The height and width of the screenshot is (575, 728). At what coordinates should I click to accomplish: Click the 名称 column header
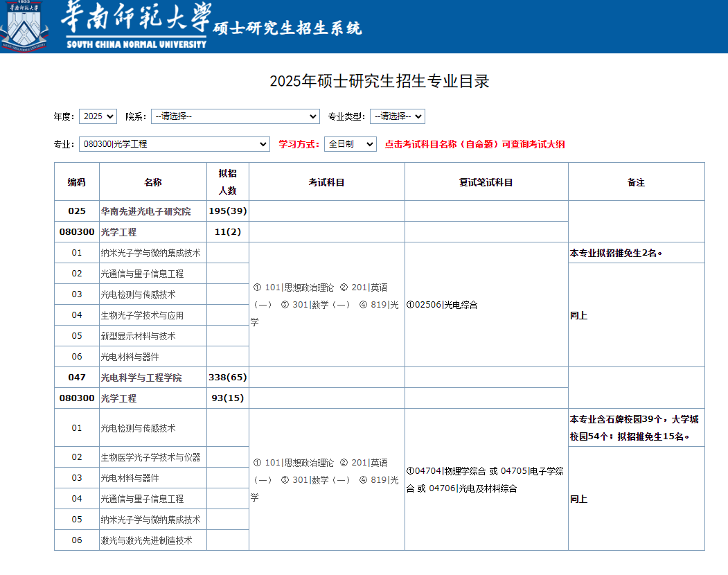pyautogui.click(x=153, y=182)
